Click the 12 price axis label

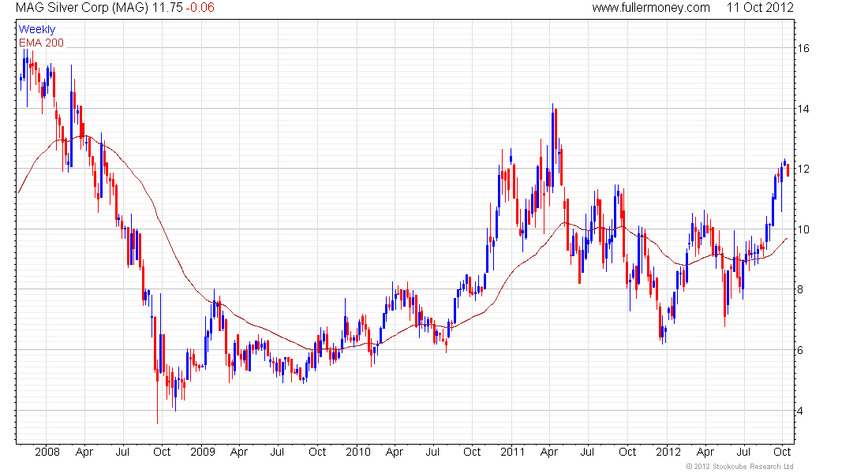(803, 169)
